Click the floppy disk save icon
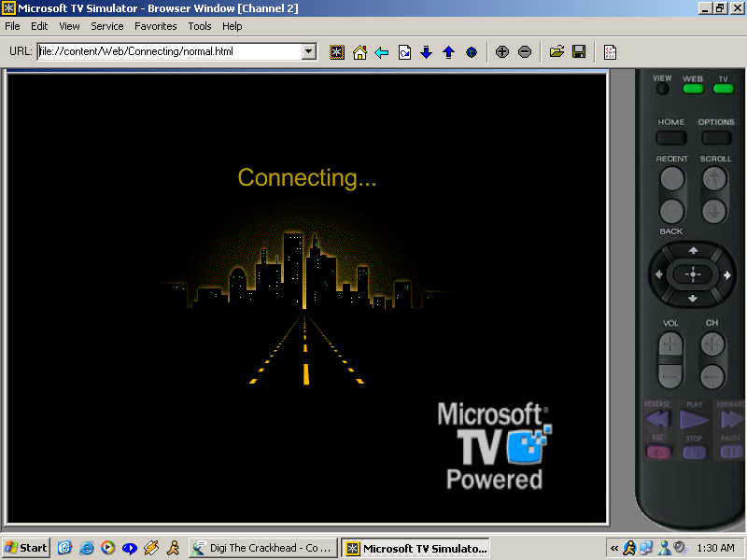This screenshot has width=747, height=560. click(x=579, y=52)
